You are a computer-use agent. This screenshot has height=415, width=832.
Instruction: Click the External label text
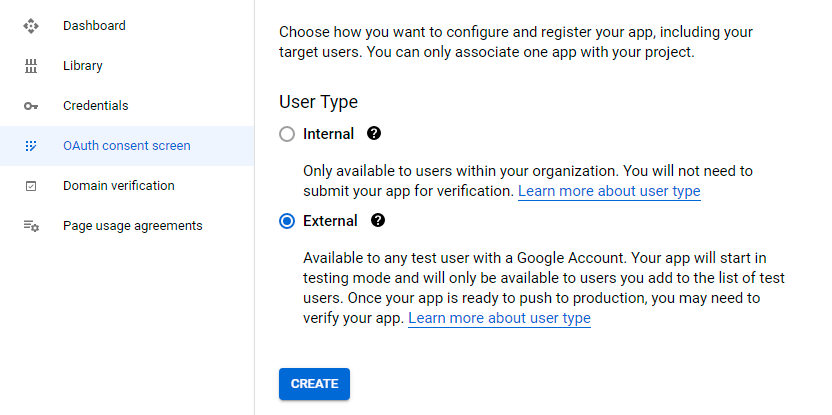click(x=330, y=221)
